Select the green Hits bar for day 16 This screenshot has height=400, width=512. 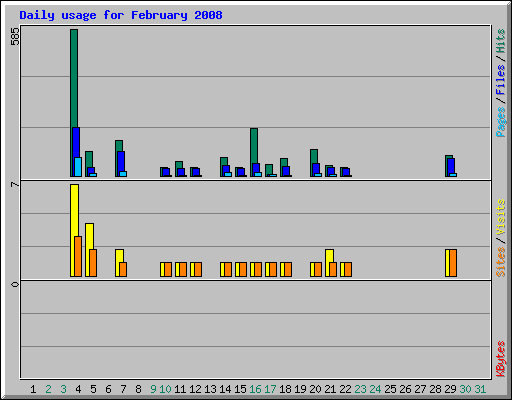point(254,146)
